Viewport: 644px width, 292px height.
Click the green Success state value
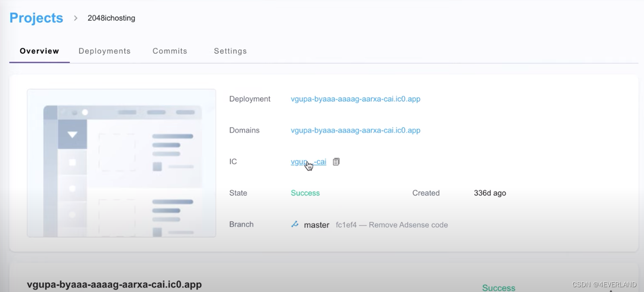click(x=305, y=193)
